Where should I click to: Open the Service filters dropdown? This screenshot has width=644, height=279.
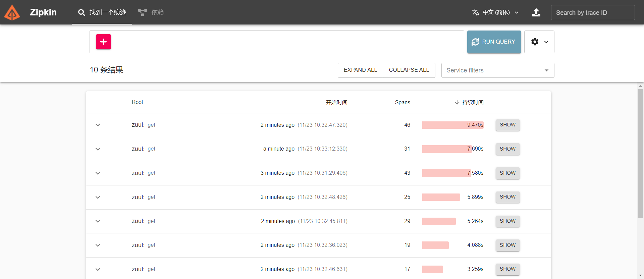pyautogui.click(x=498, y=70)
